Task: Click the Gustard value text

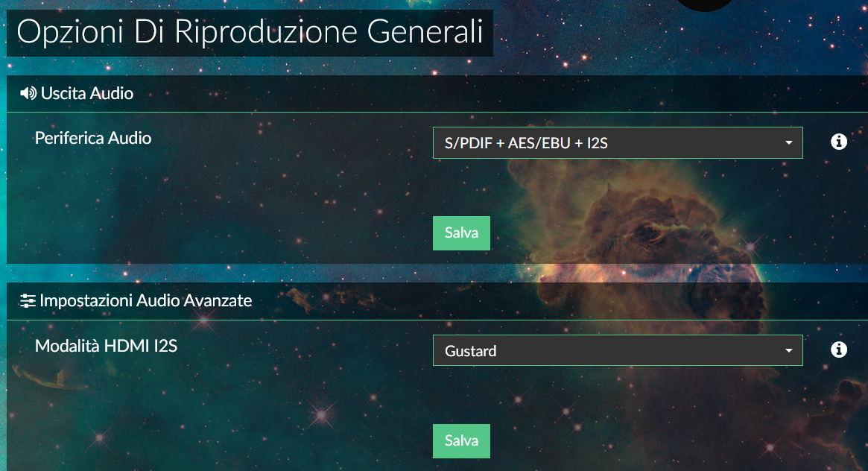Action: coord(471,351)
